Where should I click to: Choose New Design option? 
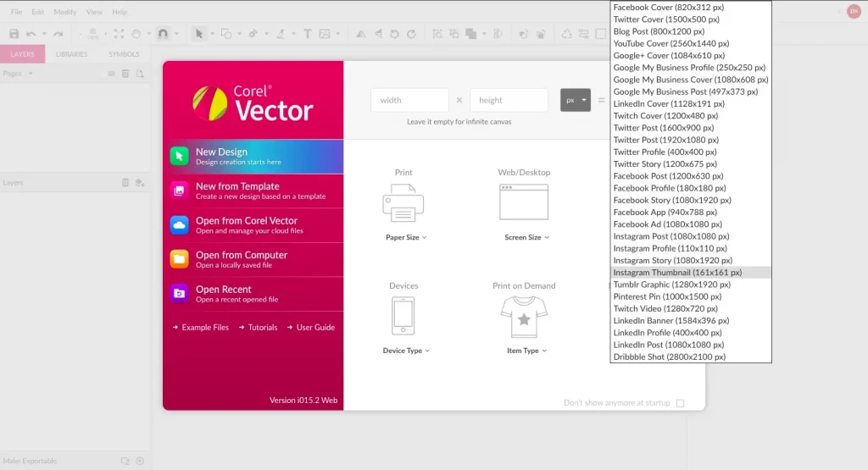(253, 157)
